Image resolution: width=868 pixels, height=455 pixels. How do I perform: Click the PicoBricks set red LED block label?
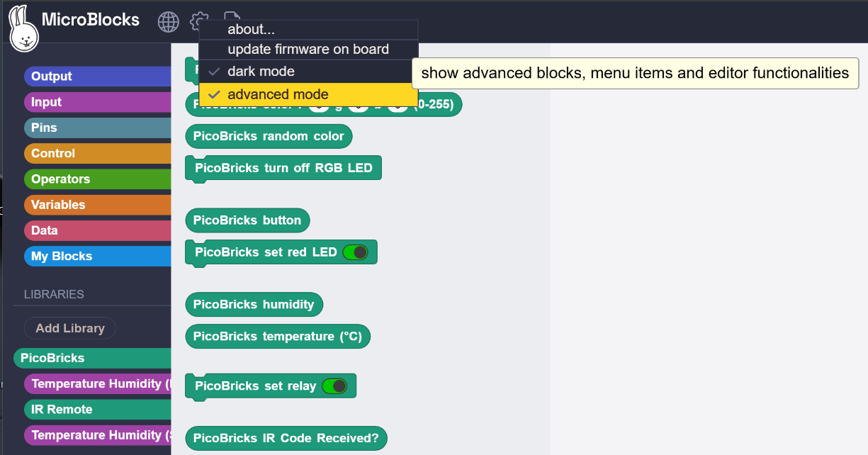pyautogui.click(x=266, y=252)
